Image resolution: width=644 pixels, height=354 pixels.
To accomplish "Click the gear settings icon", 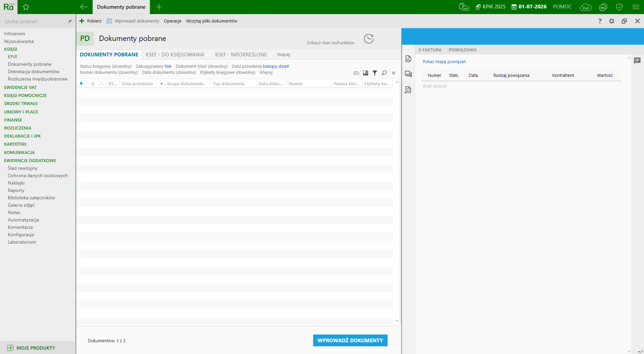I will click(612, 21).
